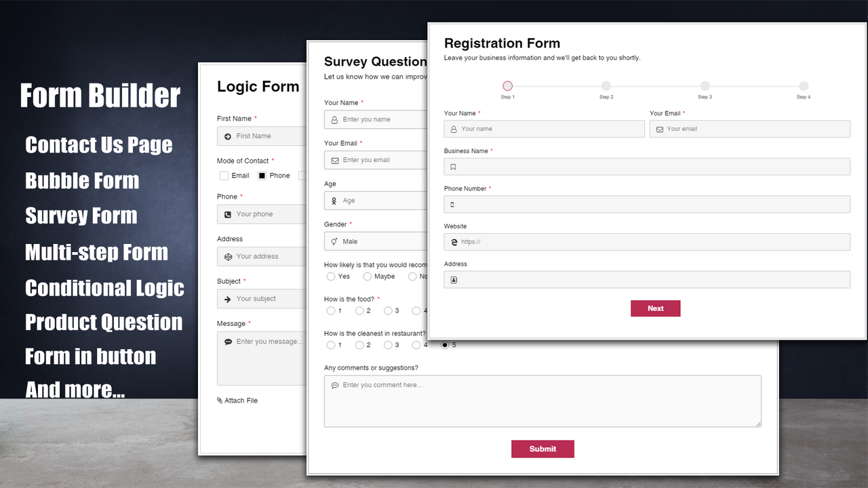Submit the survey form

[542, 449]
